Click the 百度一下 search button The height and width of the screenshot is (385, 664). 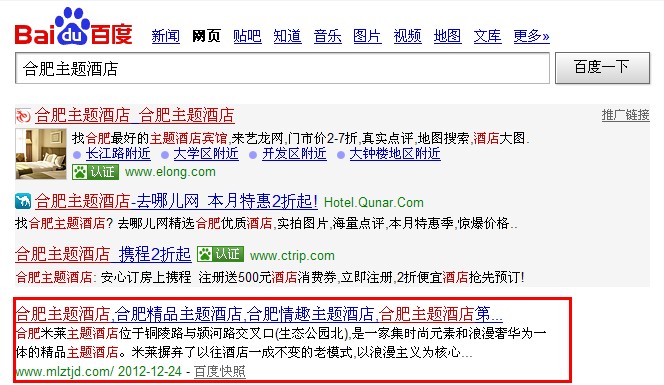(602, 68)
